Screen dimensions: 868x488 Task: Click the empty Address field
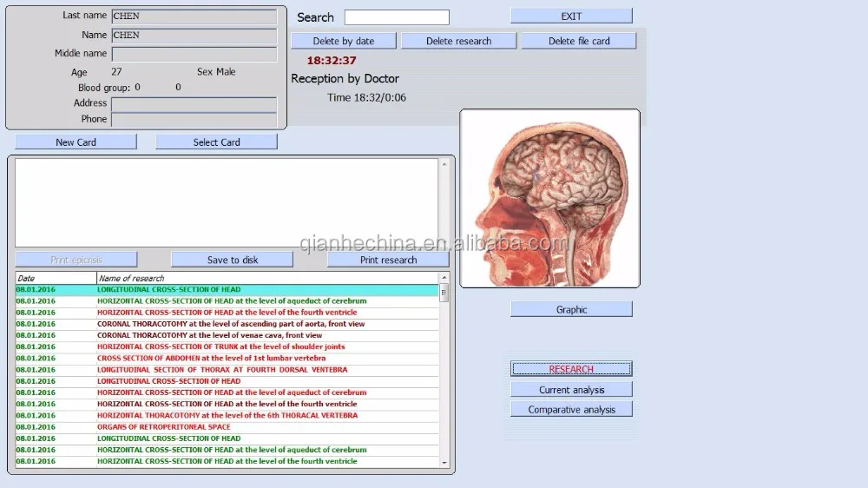tap(194, 103)
